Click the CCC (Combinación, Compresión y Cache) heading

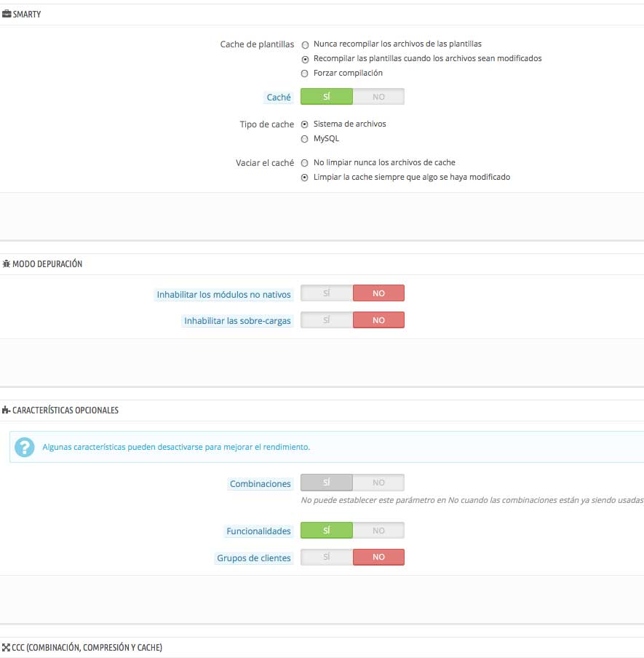point(87,648)
